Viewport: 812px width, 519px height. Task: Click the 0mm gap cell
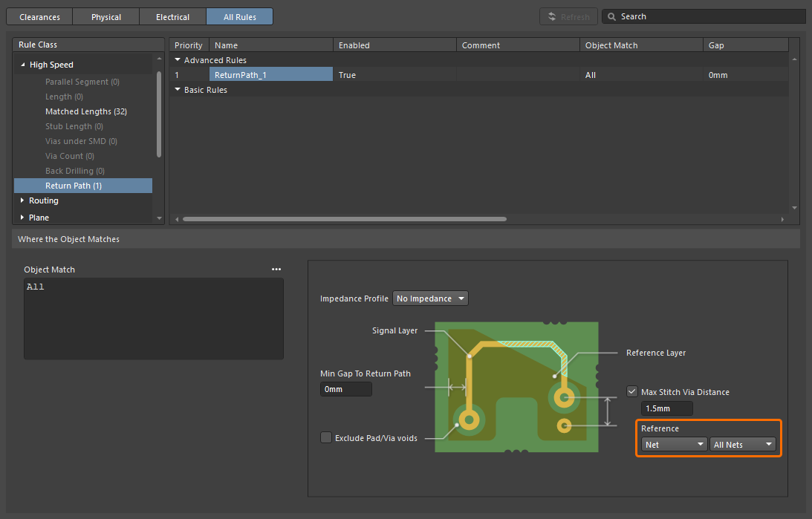pos(746,75)
